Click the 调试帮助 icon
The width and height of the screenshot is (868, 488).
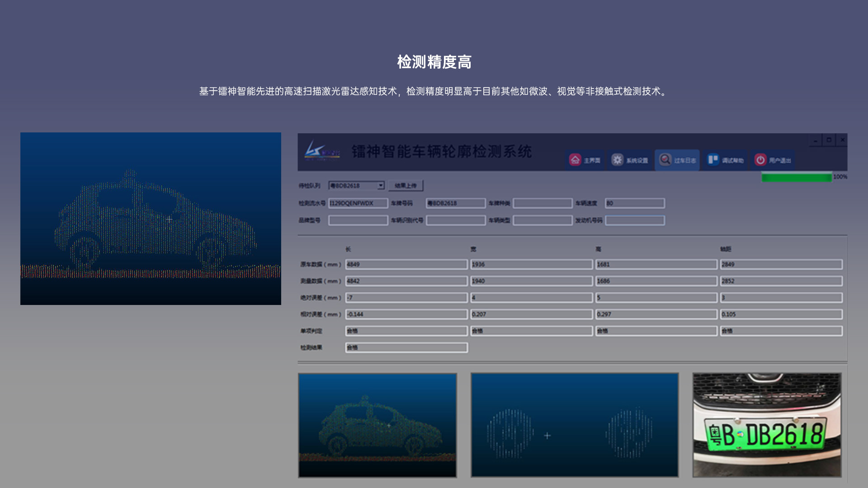click(713, 160)
